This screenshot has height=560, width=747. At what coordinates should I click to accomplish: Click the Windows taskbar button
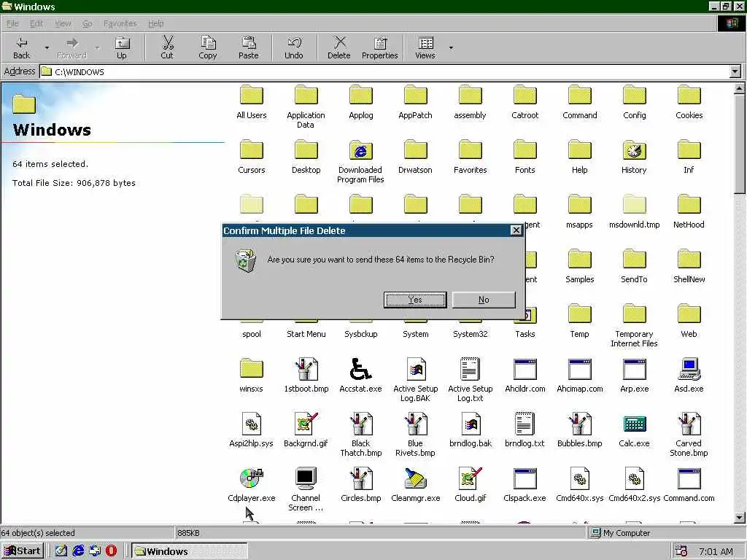(189, 551)
